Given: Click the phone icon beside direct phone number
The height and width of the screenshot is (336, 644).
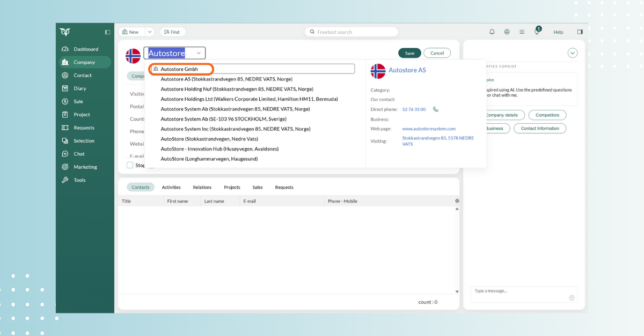Looking at the screenshot, I should (x=436, y=109).
